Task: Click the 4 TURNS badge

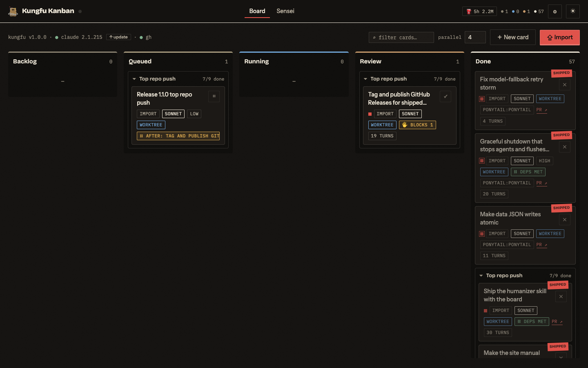Action: pos(493,121)
